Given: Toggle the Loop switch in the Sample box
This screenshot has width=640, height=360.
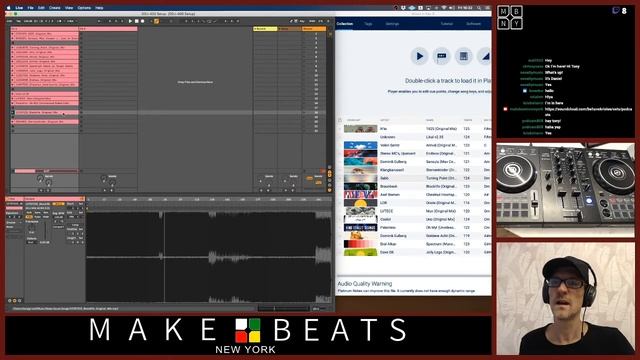Looking at the screenshot, I should pos(75,225).
